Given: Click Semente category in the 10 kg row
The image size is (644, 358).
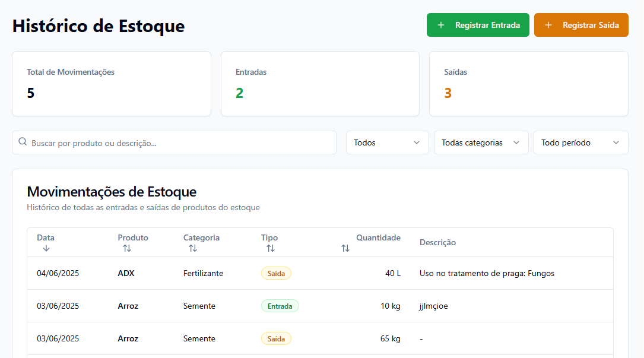Looking at the screenshot, I should point(199,306).
